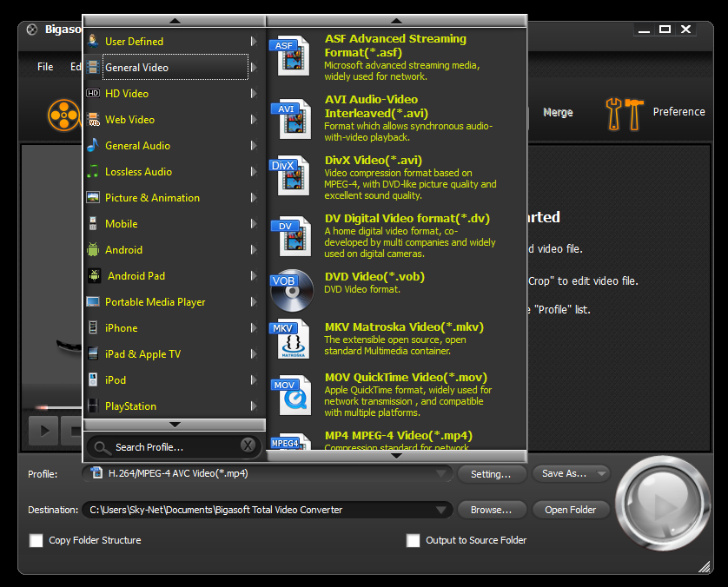The width and height of the screenshot is (728, 587).
Task: Select DV Digital Video format(*.dv) title
Action: tap(407, 219)
